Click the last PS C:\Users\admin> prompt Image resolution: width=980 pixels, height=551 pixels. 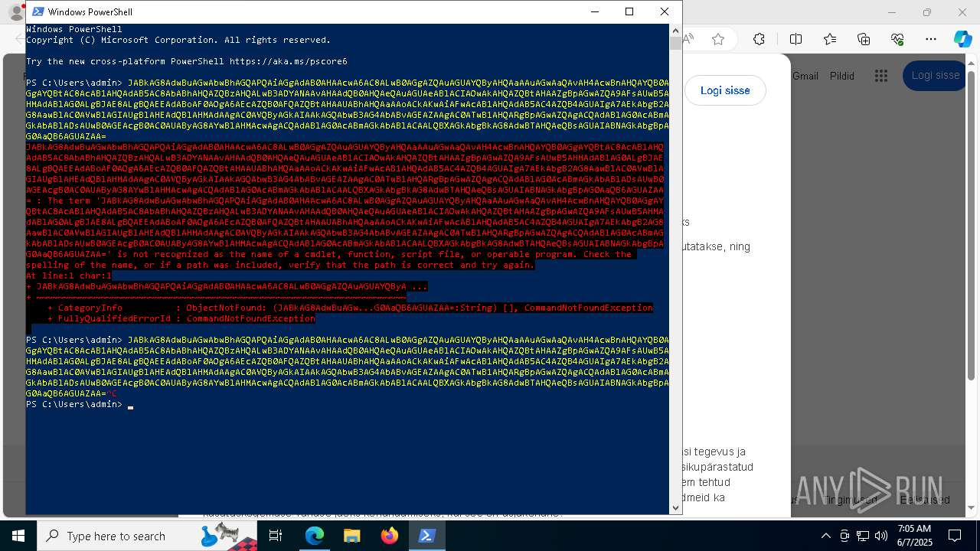click(74, 404)
